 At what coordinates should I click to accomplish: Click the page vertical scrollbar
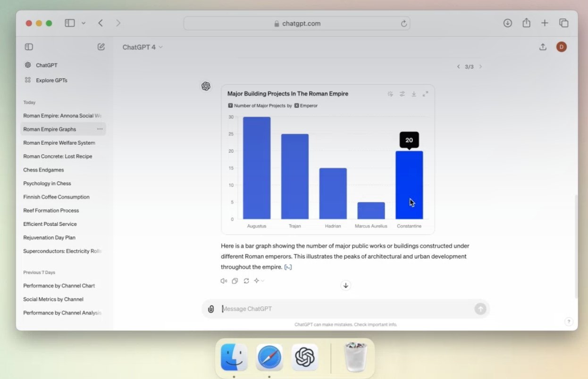(576, 246)
